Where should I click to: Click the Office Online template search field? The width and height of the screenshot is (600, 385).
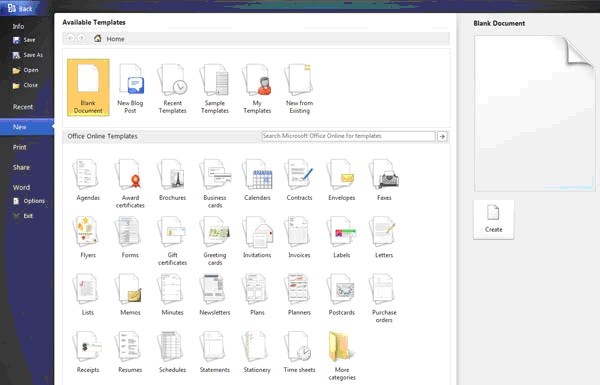pyautogui.click(x=348, y=136)
